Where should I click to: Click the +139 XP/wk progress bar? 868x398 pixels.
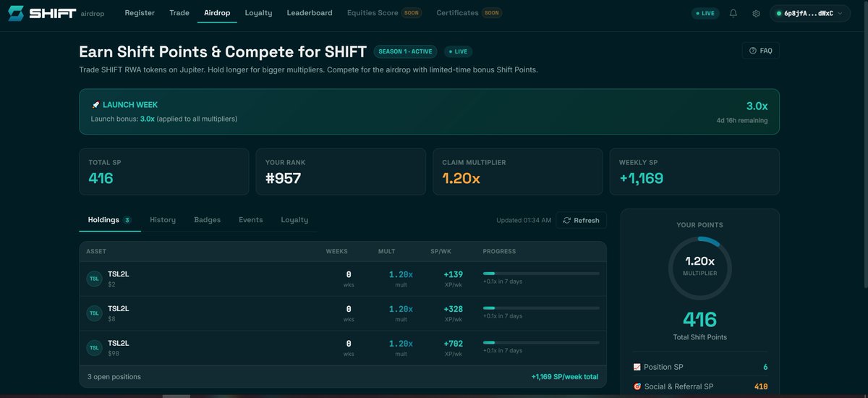(541, 274)
